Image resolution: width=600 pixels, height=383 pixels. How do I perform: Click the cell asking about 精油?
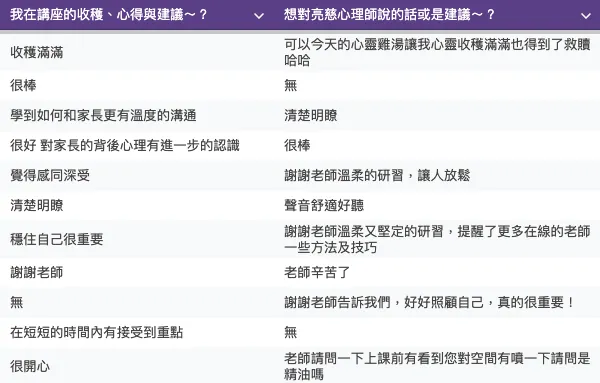tap(437, 365)
